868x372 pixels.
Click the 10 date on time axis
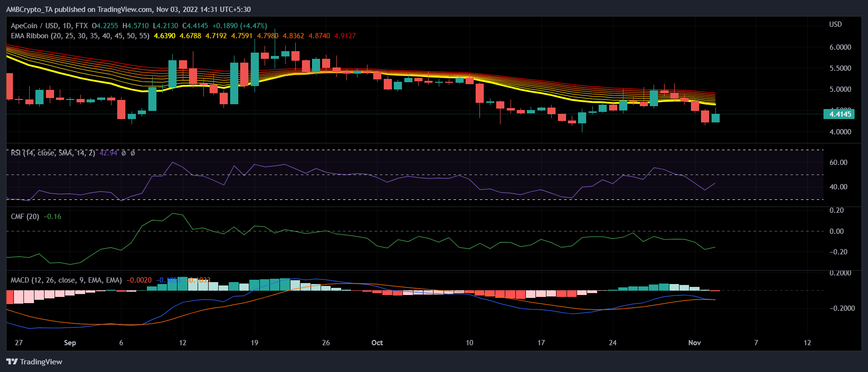tap(469, 343)
